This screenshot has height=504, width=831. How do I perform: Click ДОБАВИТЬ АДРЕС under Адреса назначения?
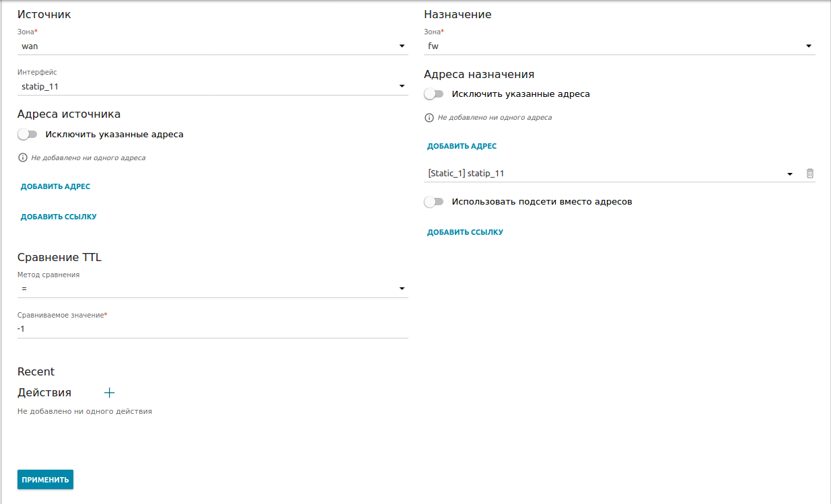[x=462, y=146]
